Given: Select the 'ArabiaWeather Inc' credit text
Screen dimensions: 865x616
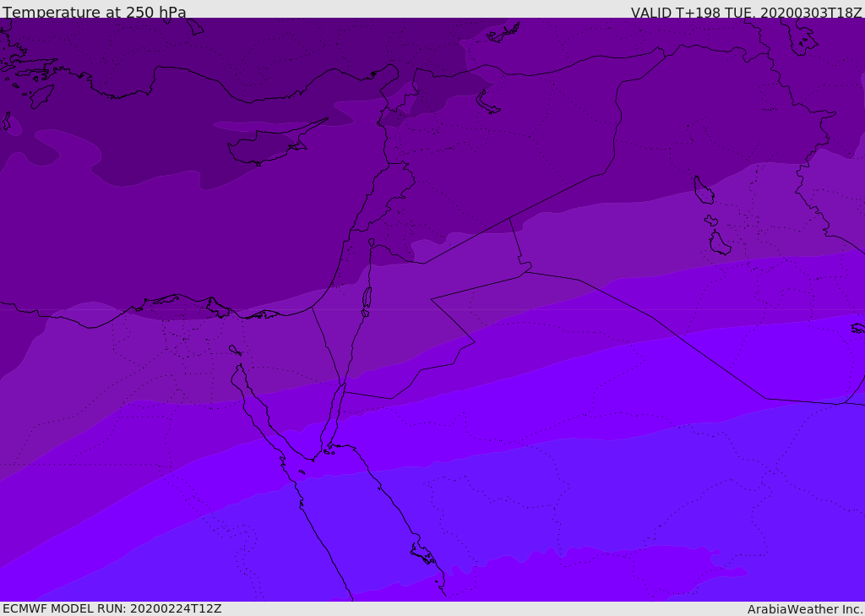Looking at the screenshot, I should coord(804,609).
